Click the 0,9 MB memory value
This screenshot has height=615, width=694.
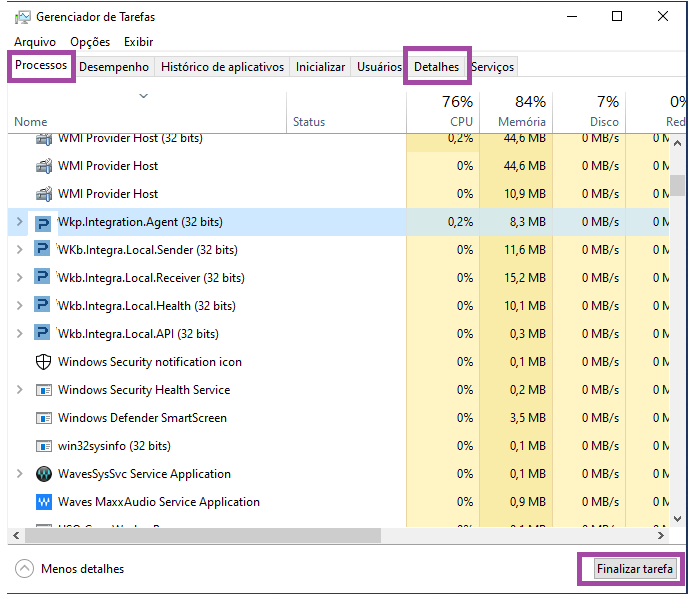point(527,502)
